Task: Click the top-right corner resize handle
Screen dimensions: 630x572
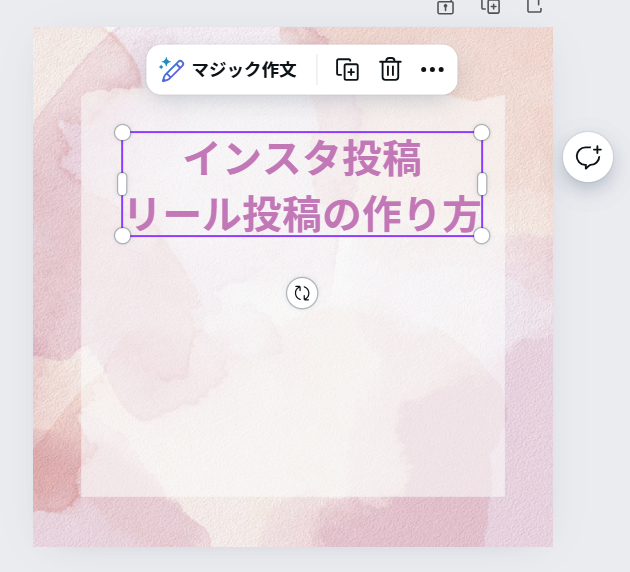Action: (482, 133)
